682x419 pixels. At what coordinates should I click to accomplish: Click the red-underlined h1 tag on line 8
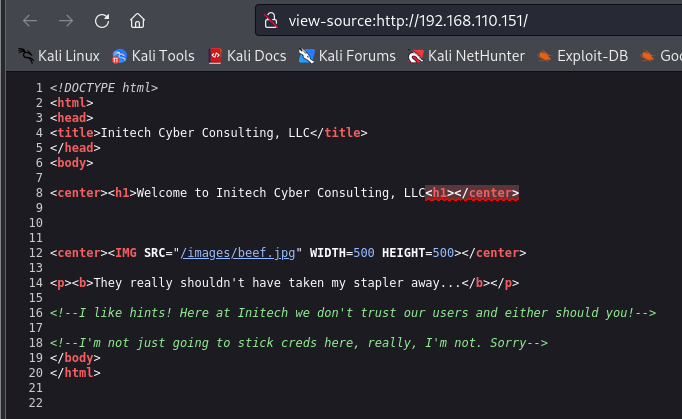(x=440, y=193)
